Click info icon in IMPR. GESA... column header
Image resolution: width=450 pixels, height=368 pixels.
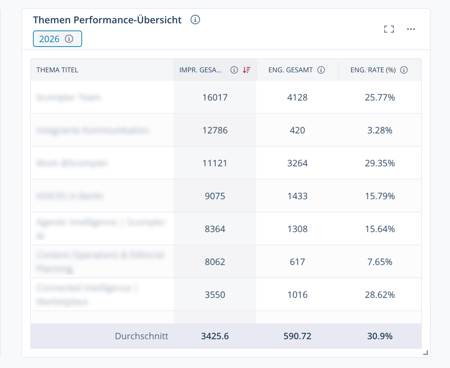pyautogui.click(x=234, y=70)
